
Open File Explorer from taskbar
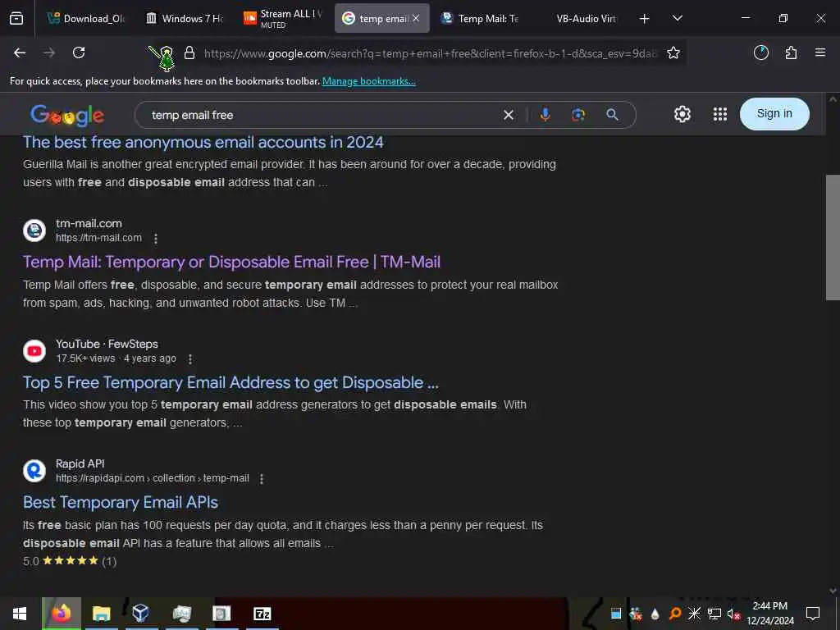click(x=101, y=614)
